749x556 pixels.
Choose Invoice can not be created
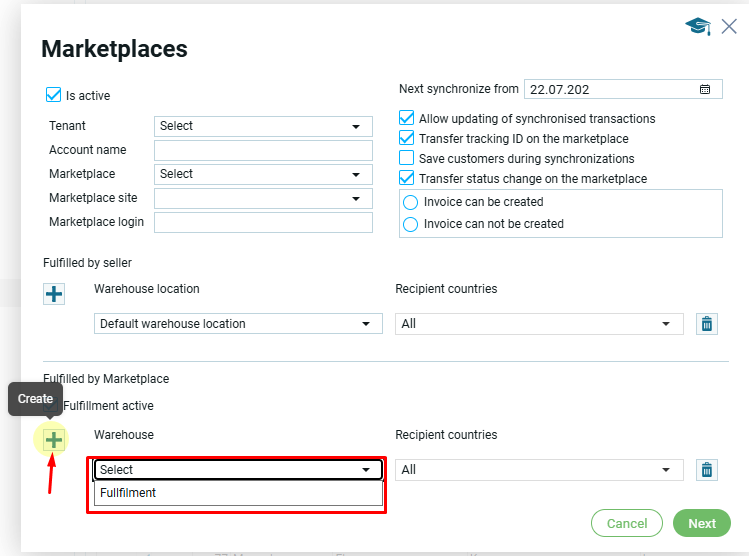410,224
